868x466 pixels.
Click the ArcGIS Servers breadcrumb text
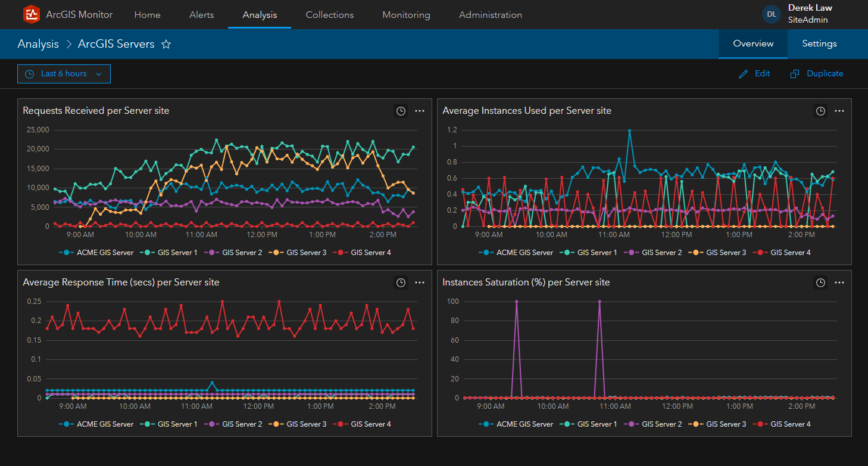click(116, 44)
